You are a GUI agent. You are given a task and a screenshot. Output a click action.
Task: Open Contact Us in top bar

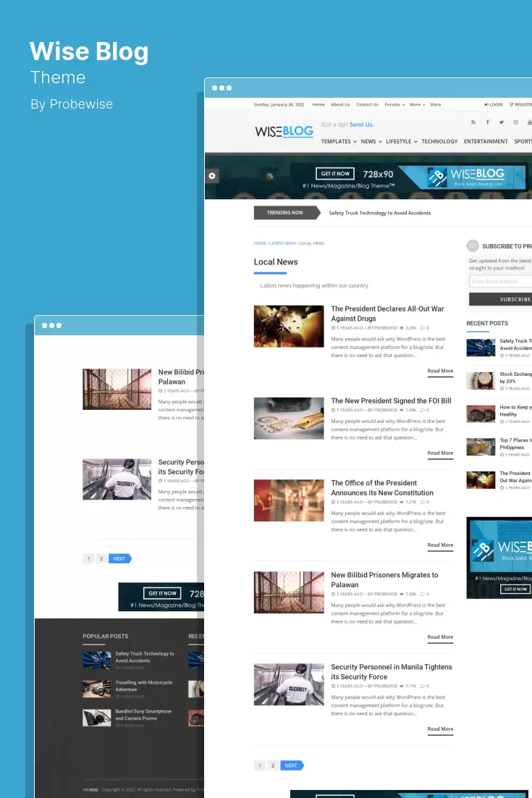pos(367,104)
